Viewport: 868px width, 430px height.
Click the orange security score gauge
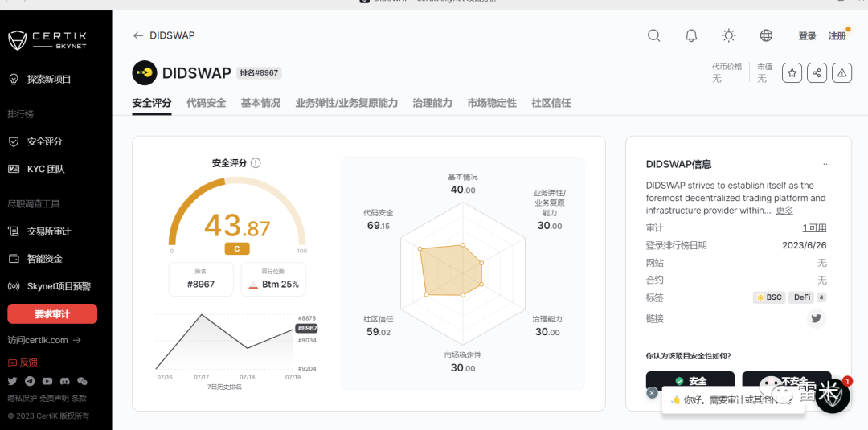pos(237,213)
